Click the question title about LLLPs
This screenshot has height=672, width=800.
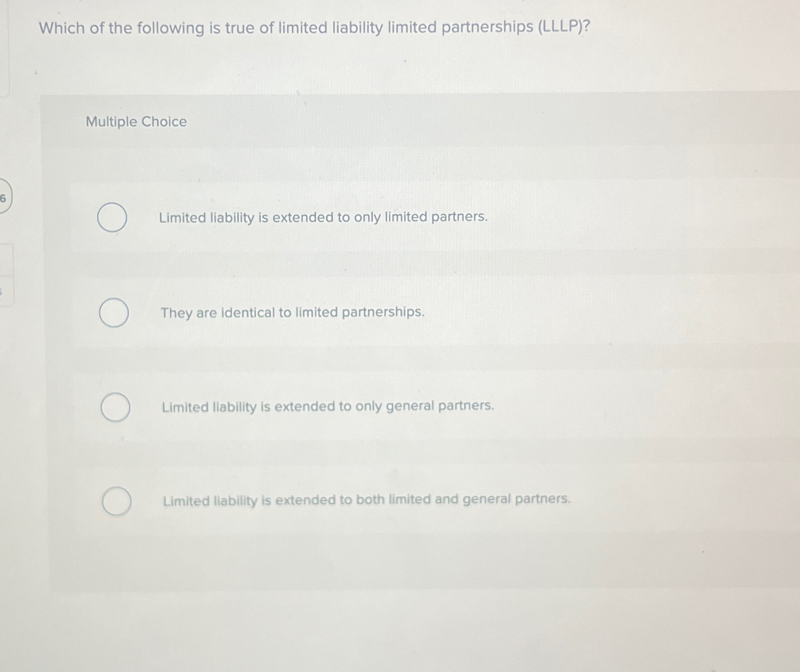[313, 28]
